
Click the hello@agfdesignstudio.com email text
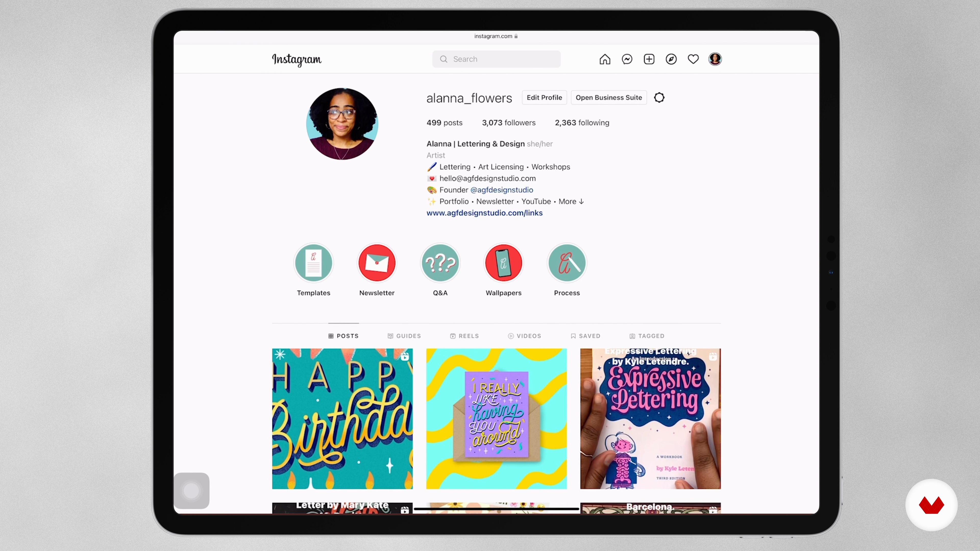(487, 178)
